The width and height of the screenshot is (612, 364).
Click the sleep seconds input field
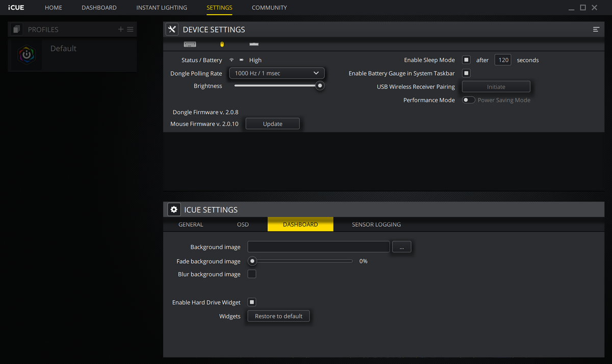pos(503,60)
